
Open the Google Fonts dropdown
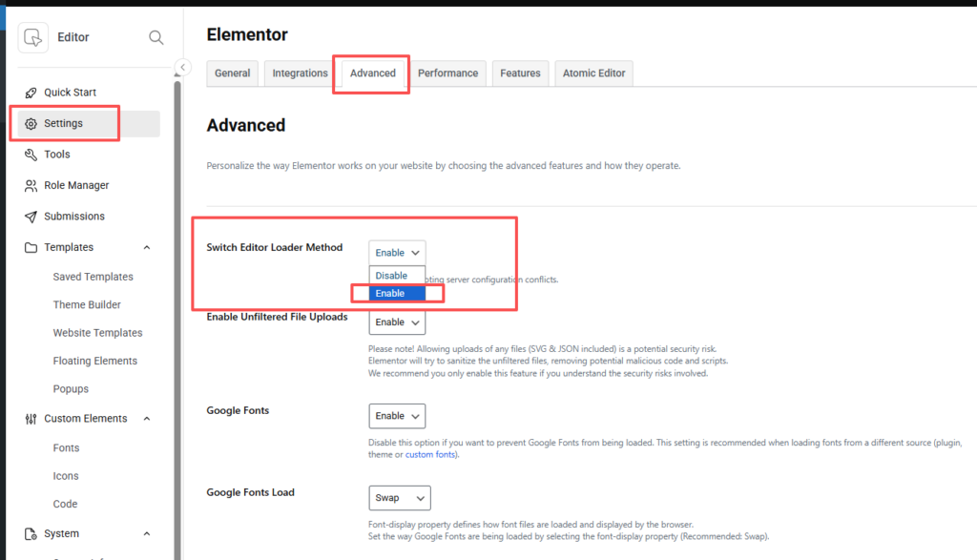click(x=397, y=416)
